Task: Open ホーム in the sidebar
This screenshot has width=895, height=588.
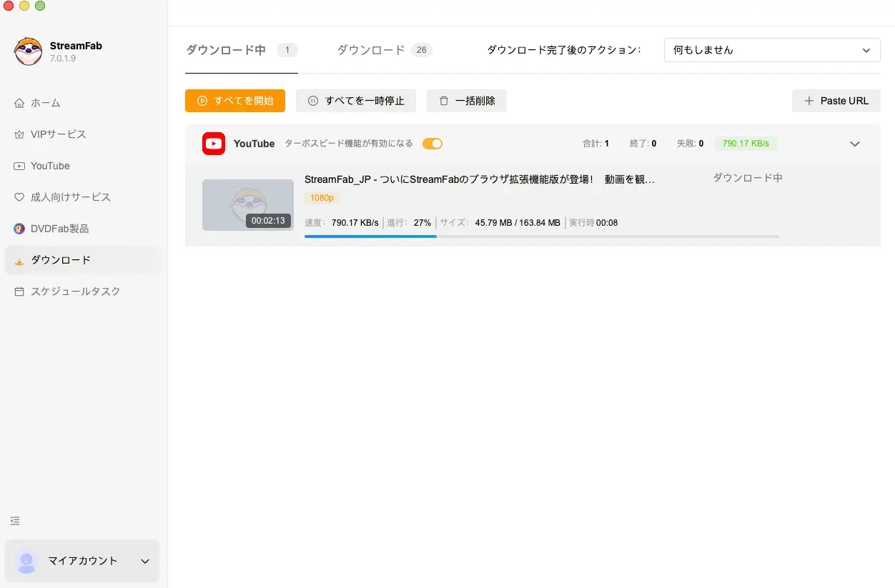Action: (x=82, y=103)
